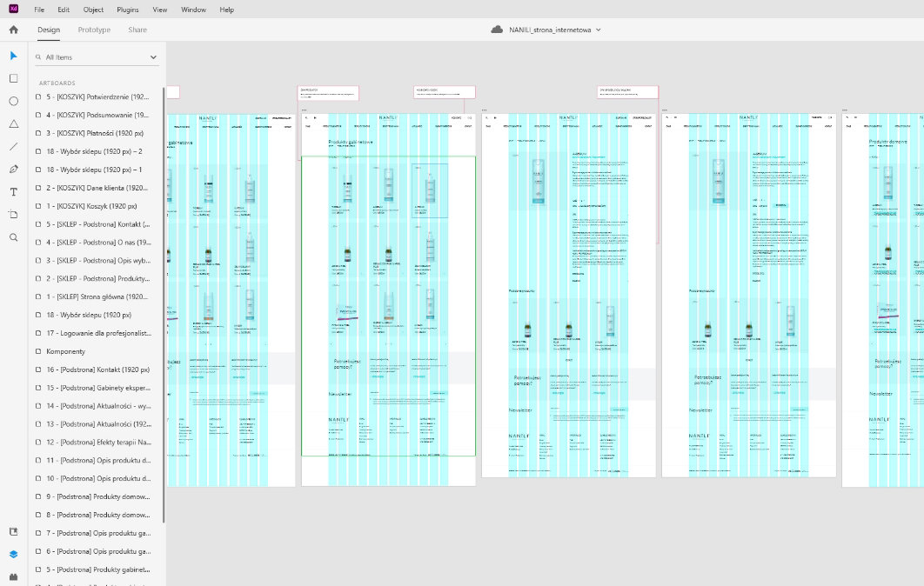Open the Share tab

137,30
